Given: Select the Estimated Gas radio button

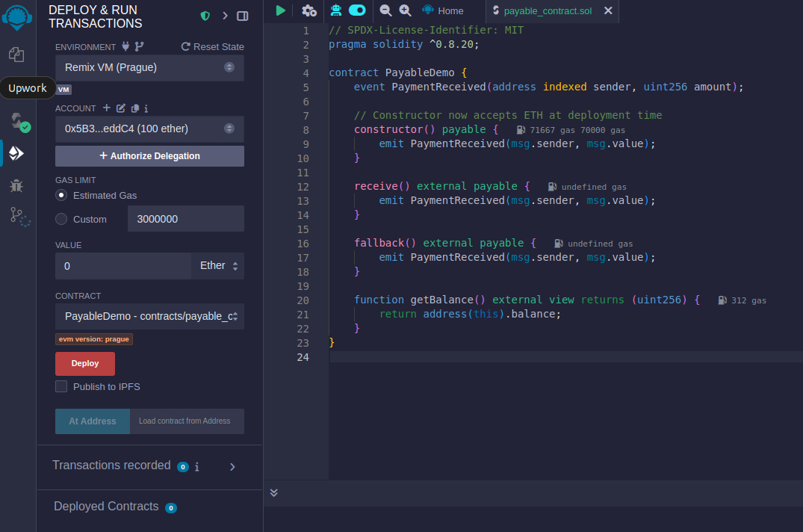Looking at the screenshot, I should point(61,195).
